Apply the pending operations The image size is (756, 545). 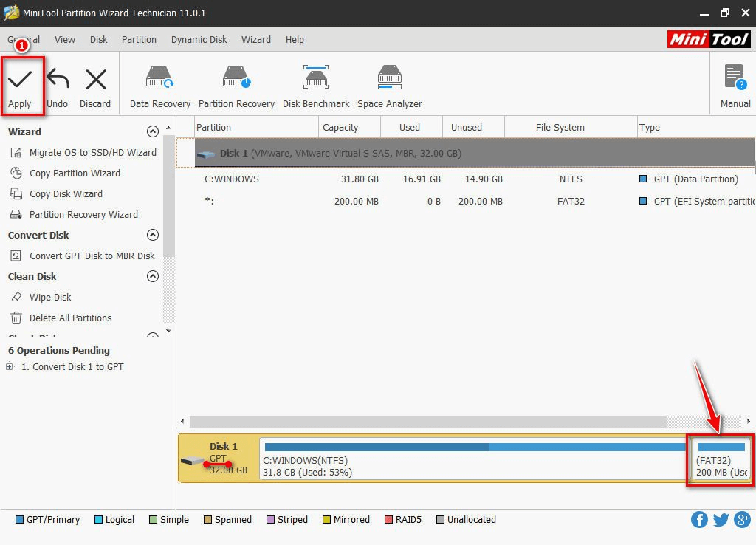coord(20,88)
